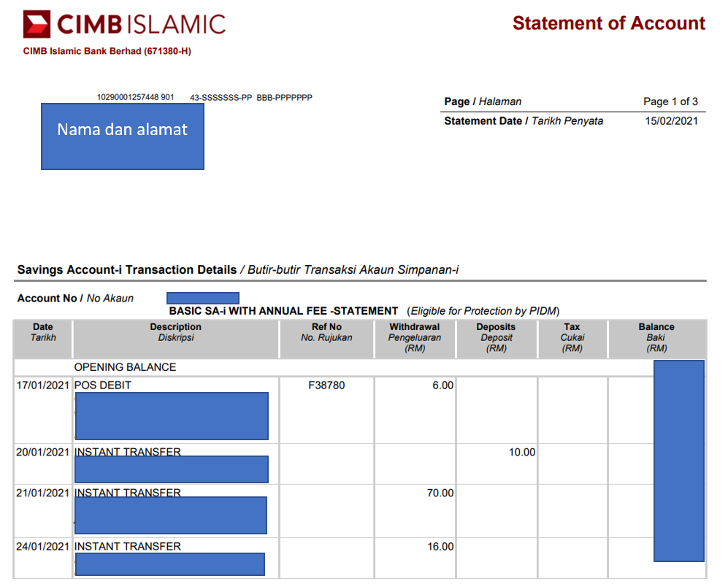Click the Tax column header

[572, 337]
